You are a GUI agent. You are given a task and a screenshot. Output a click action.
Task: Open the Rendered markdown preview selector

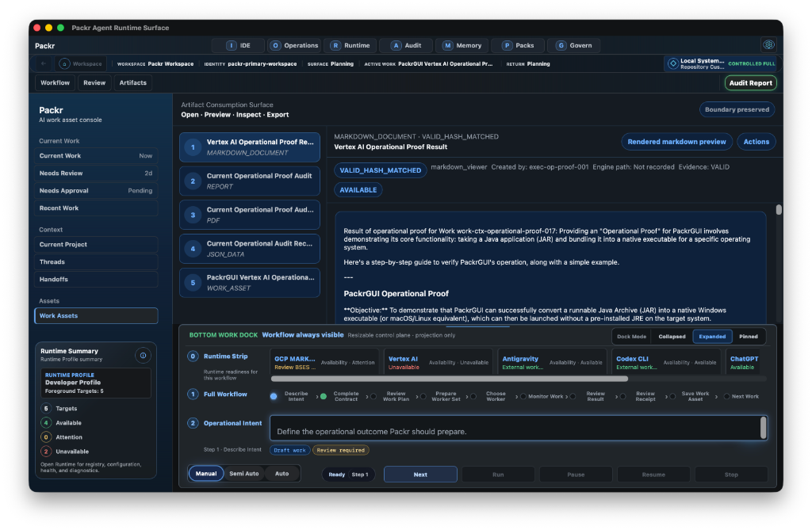click(676, 142)
